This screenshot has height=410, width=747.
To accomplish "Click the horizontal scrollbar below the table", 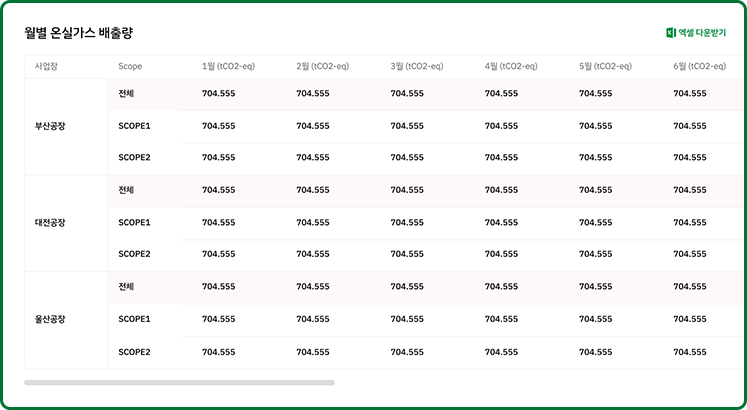I will tap(180, 382).
